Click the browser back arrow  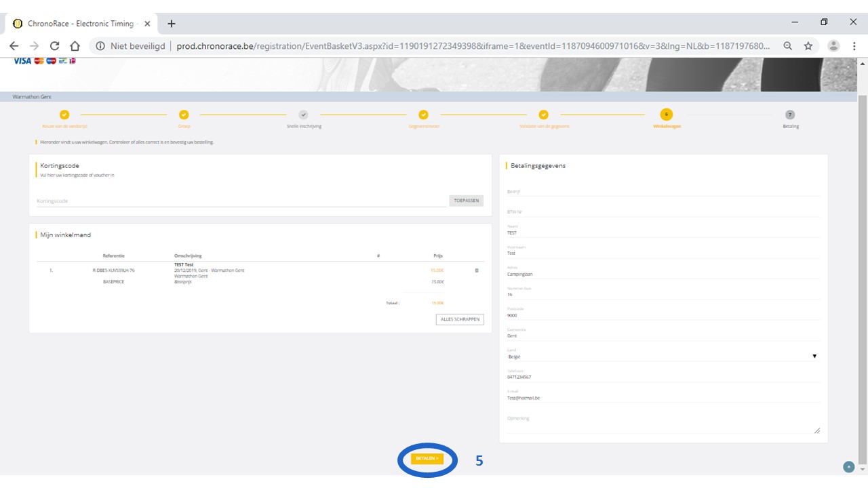tap(14, 46)
